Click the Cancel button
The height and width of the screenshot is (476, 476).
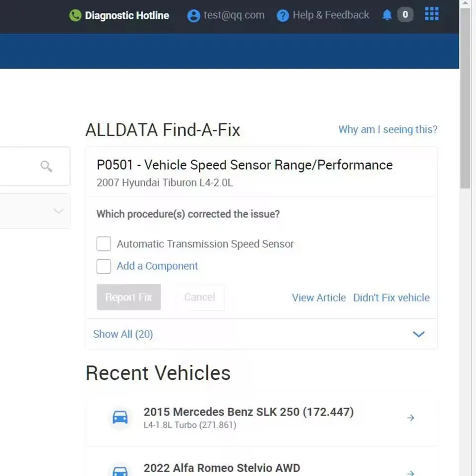click(x=199, y=297)
